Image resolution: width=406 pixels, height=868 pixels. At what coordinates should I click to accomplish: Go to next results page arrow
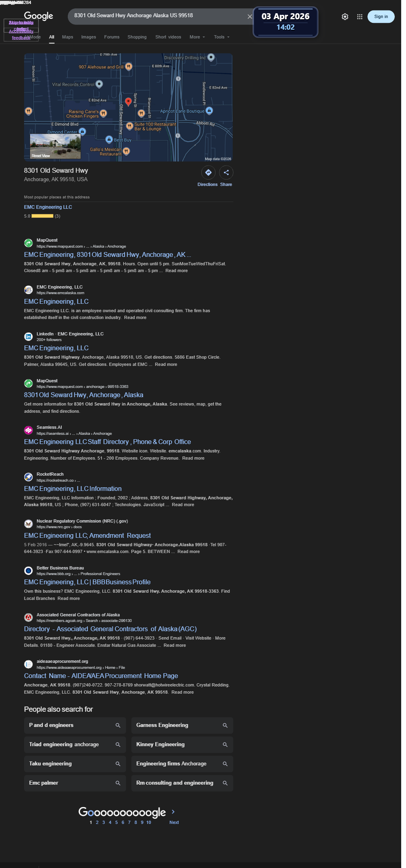(173, 811)
